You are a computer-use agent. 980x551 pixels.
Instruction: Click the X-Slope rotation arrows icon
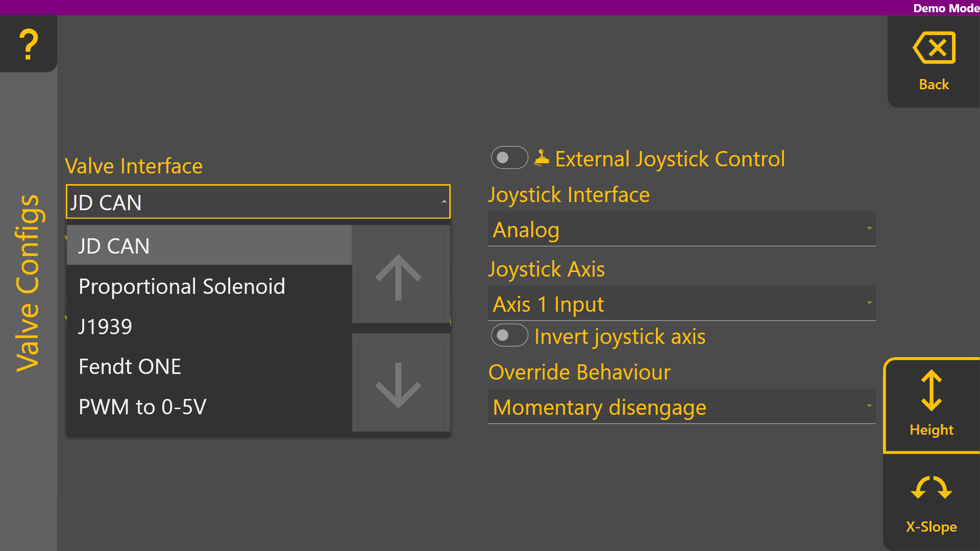coord(931,488)
